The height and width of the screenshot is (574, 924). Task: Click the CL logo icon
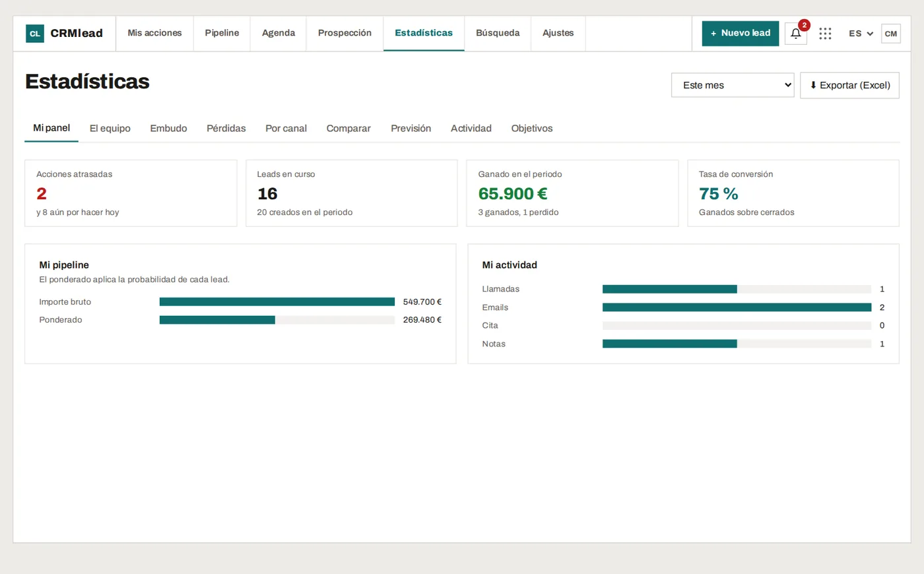pyautogui.click(x=35, y=34)
